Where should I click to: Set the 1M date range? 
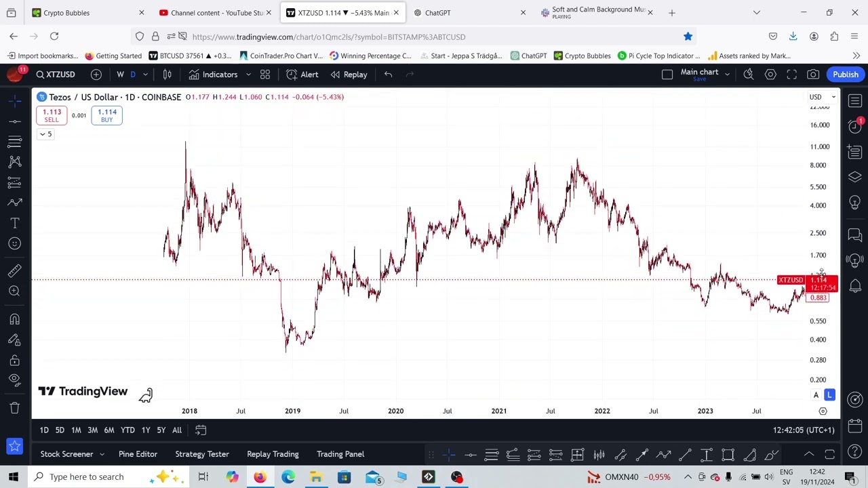tap(76, 430)
